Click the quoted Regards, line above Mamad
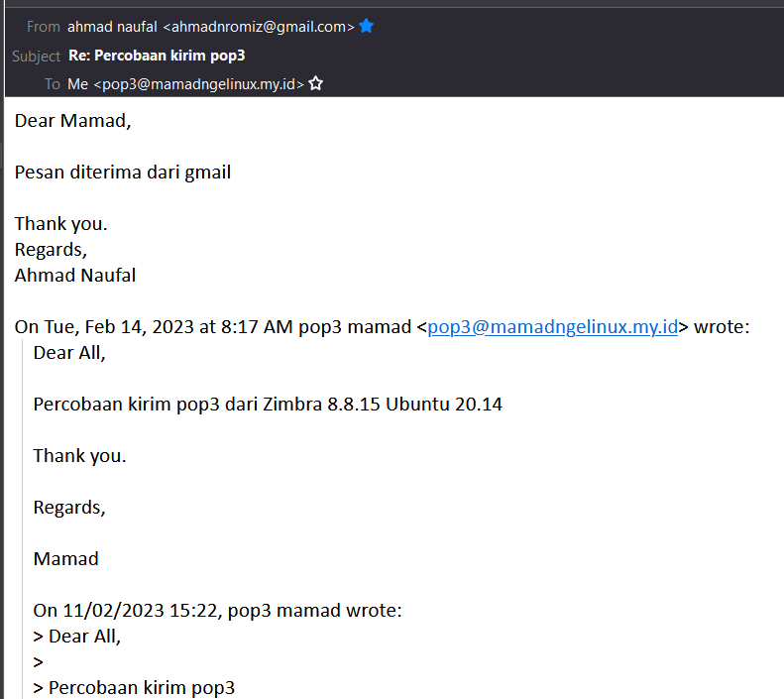 coord(69,508)
